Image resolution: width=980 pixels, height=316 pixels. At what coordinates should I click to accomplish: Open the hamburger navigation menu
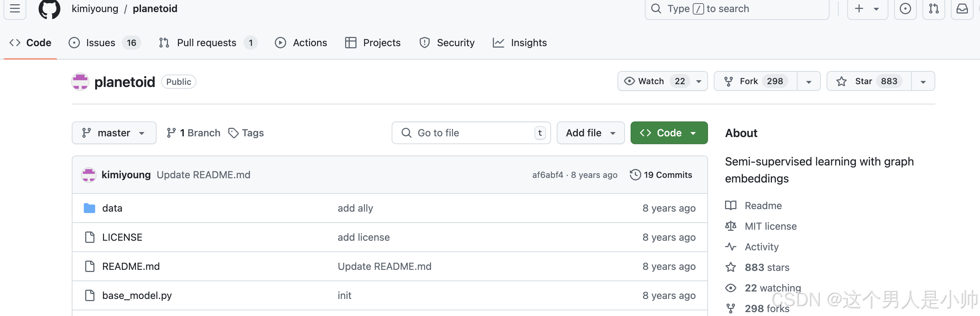coord(15,9)
